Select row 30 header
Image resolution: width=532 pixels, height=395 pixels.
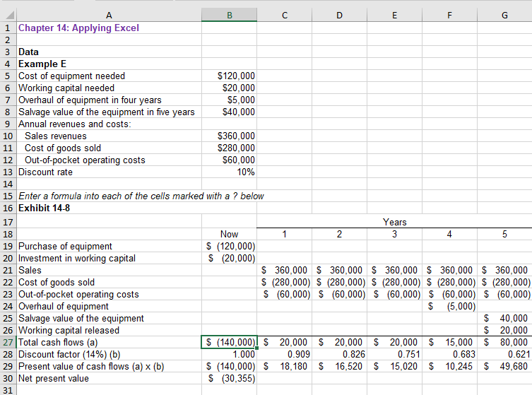click(x=8, y=378)
